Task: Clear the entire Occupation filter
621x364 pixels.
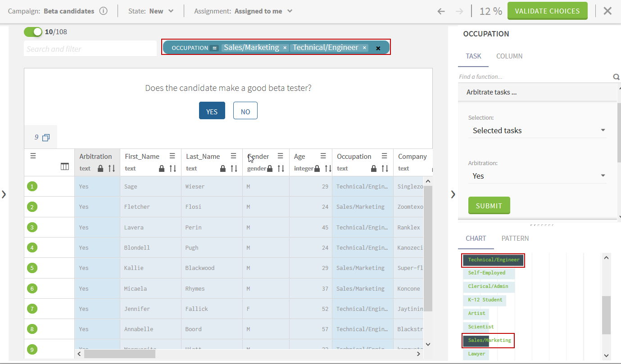Action: [378, 48]
